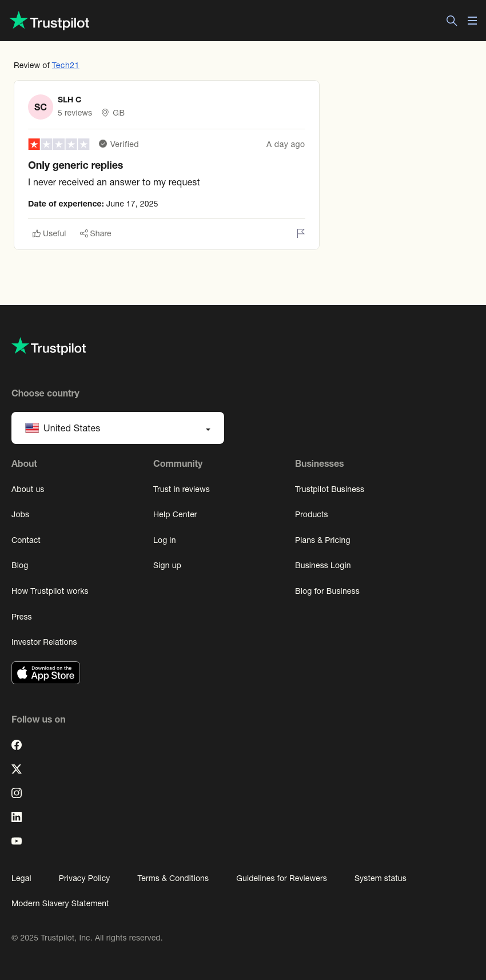Open the country dropdown United States
Viewport: 486px width, 980px height.
coord(118,428)
